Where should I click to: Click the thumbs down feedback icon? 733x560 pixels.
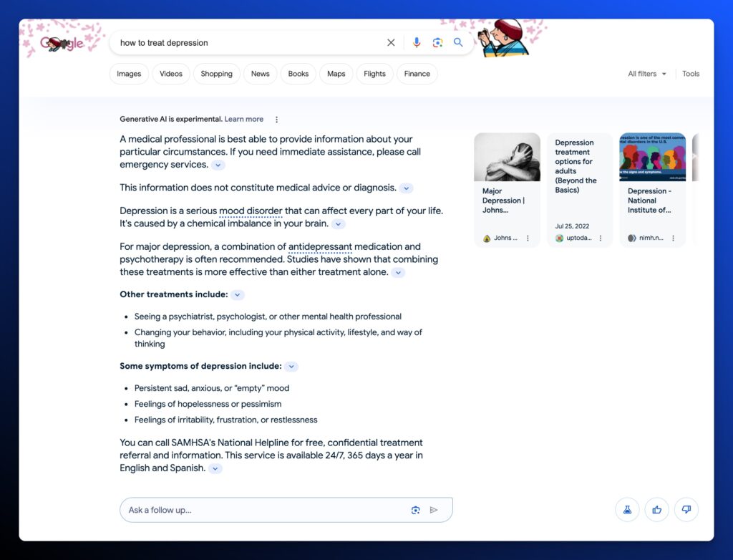pos(686,510)
